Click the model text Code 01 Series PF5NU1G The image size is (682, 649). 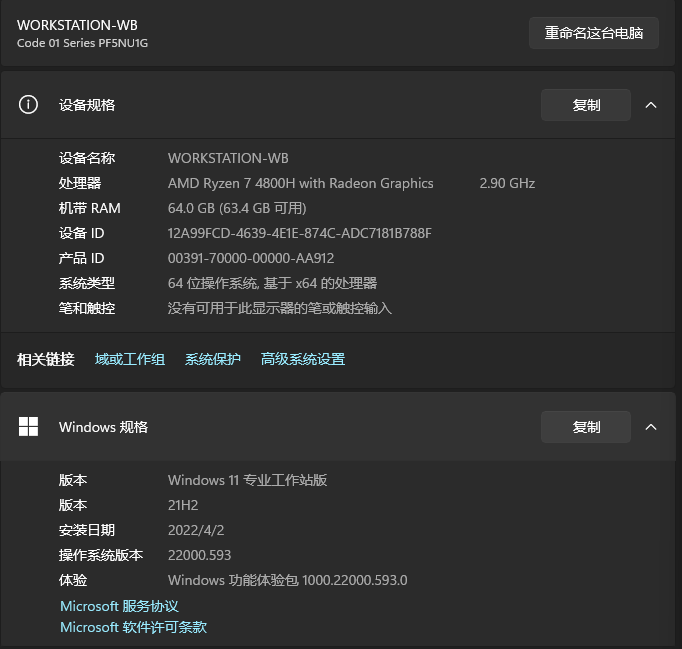pyautogui.click(x=82, y=43)
